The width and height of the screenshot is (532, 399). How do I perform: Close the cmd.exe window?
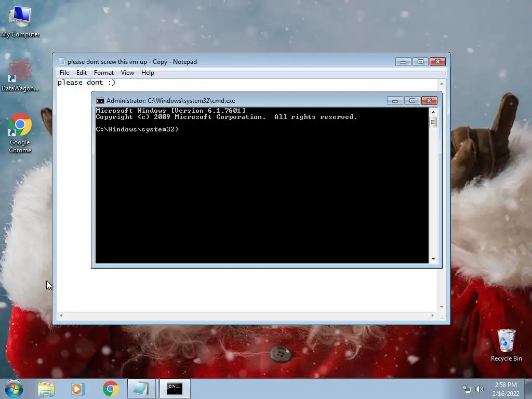pos(429,101)
